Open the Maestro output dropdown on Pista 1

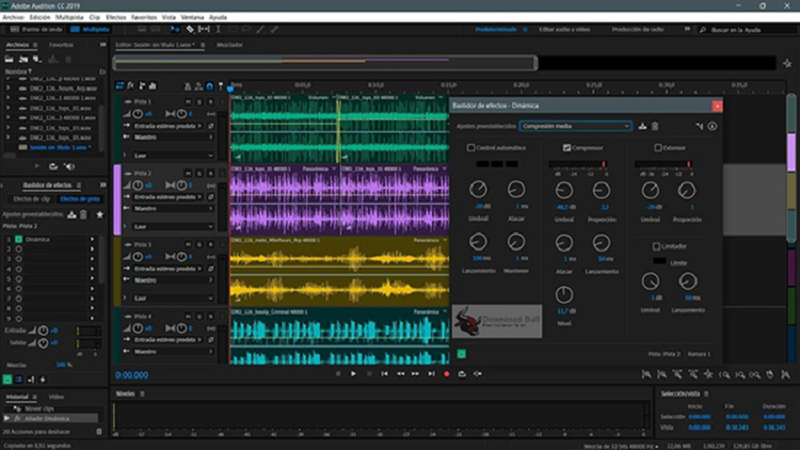pyautogui.click(x=170, y=138)
